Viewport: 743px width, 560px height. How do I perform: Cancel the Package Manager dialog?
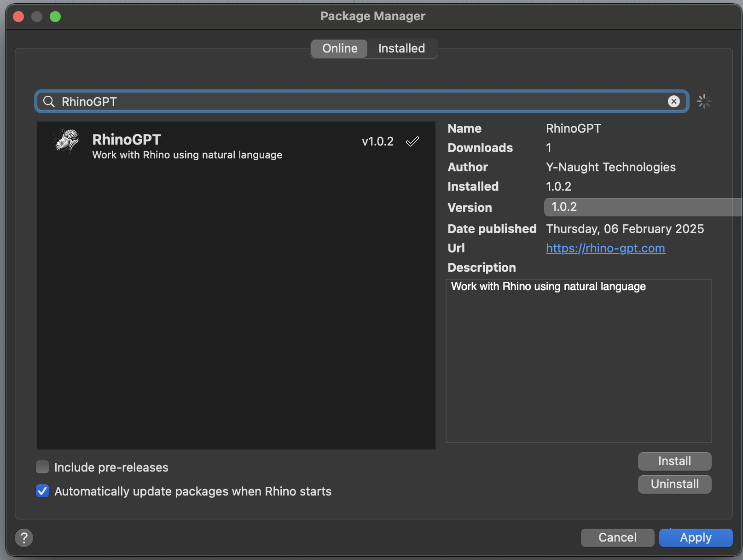(617, 537)
